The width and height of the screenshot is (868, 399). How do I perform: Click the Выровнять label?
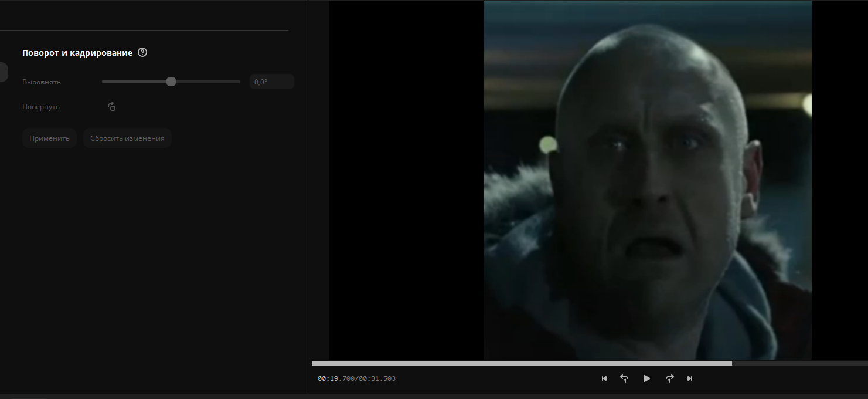coord(42,82)
